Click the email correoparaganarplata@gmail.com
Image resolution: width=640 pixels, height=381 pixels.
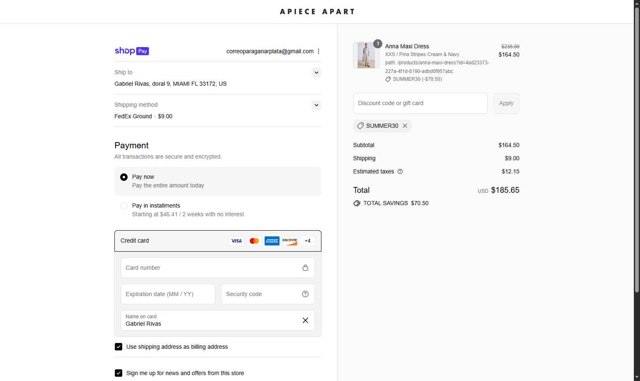pos(270,51)
